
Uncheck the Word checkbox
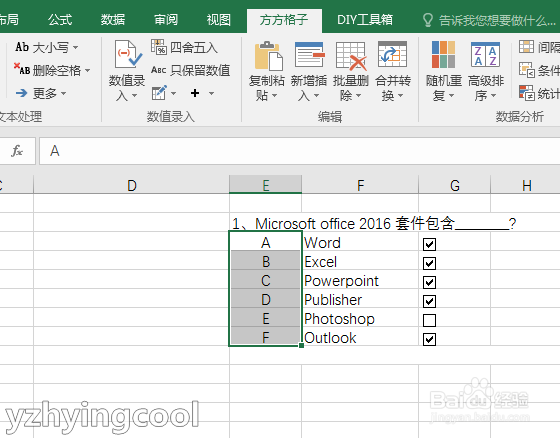pyautogui.click(x=429, y=244)
